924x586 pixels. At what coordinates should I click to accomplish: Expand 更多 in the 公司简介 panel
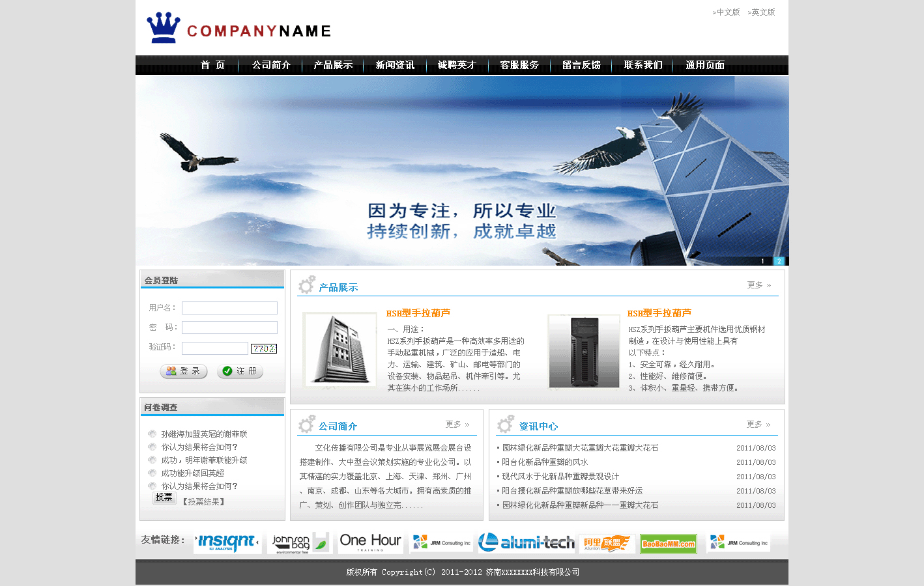coord(457,425)
